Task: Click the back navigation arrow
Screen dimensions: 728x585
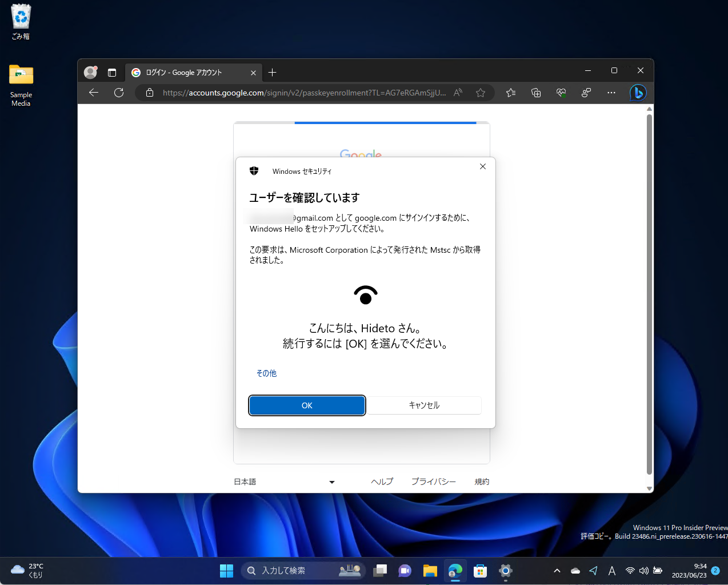Action: [93, 93]
